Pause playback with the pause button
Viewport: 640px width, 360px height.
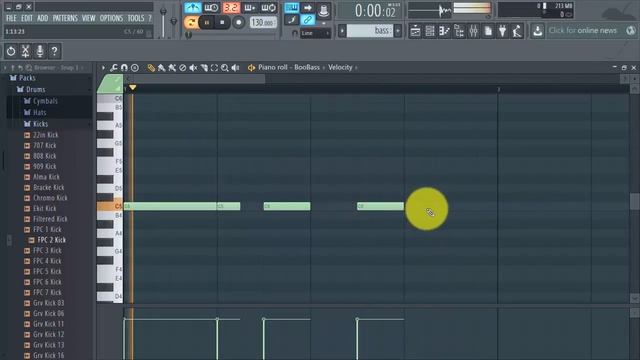click(x=207, y=22)
